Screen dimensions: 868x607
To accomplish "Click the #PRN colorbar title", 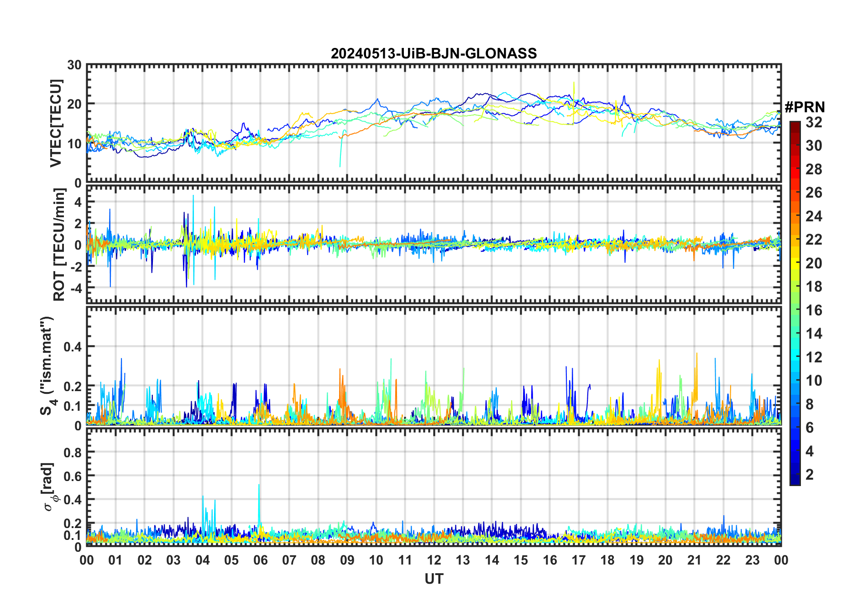I will [x=805, y=107].
